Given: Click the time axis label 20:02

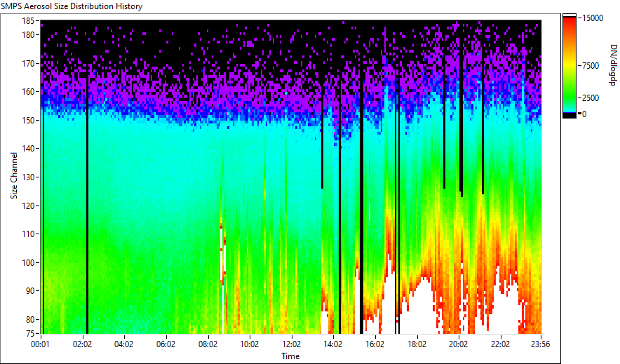Looking at the screenshot, I should 459,344.
